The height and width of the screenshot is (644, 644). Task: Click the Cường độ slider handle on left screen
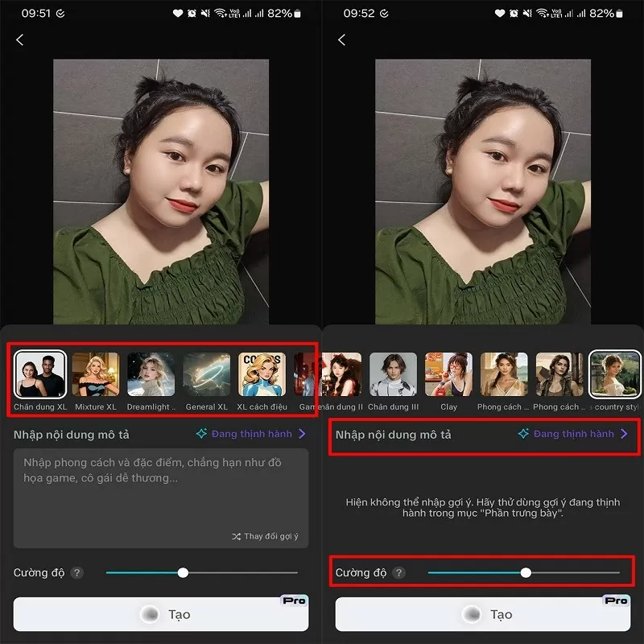pyautogui.click(x=183, y=573)
